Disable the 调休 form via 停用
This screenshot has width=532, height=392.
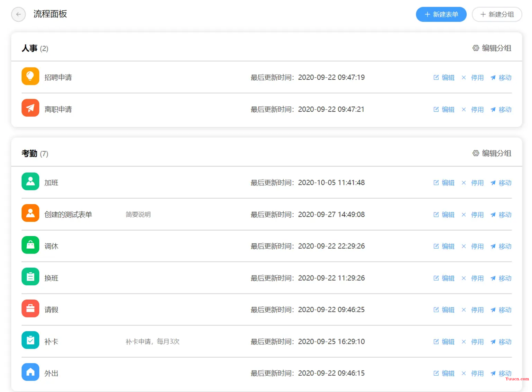pyautogui.click(x=472, y=246)
